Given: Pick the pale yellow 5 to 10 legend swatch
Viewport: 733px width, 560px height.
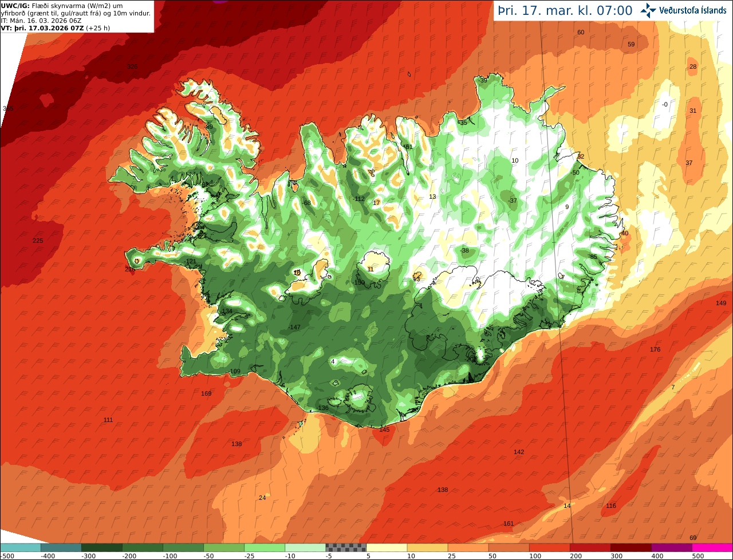Looking at the screenshot, I should pos(387,547).
